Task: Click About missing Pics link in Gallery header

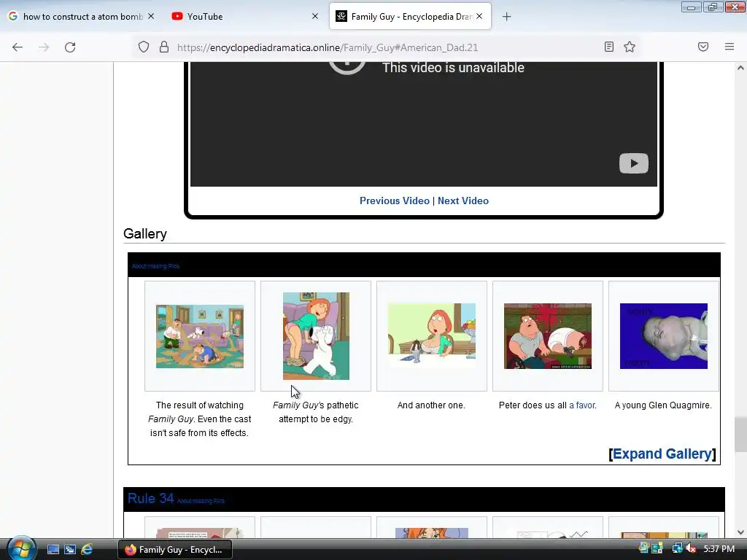Action: click(155, 266)
